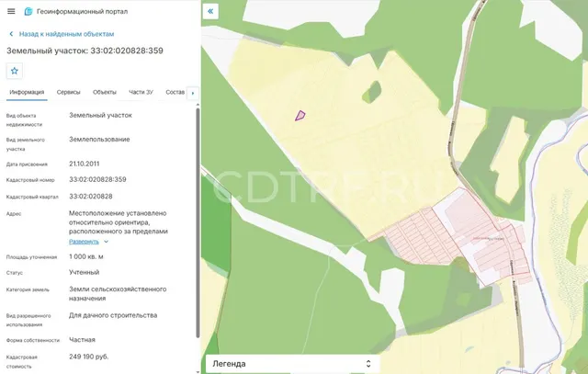Click scrollbar up arrow in info panel
588x374 pixels.
coord(198,105)
